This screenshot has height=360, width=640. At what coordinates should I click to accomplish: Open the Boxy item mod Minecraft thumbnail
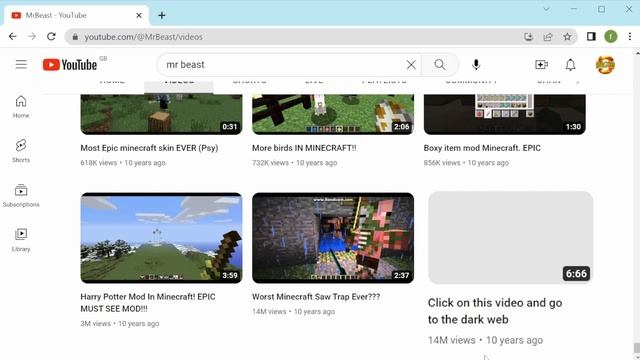[504, 114]
